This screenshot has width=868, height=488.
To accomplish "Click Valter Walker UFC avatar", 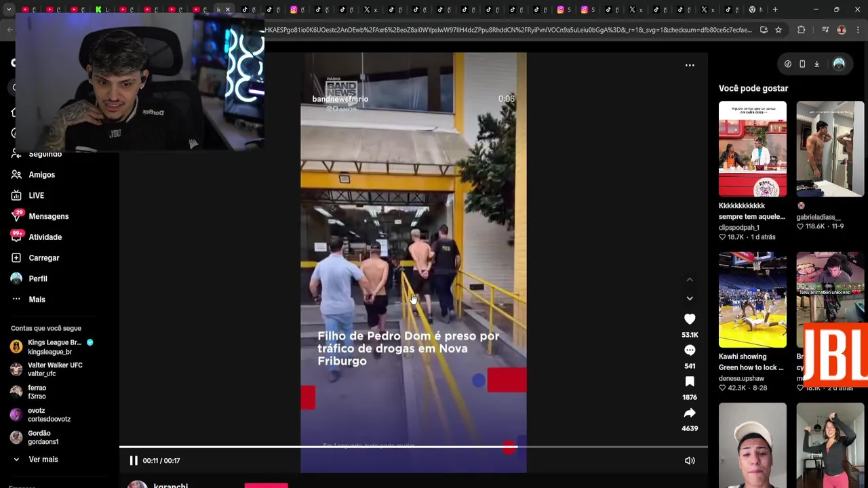I will click(x=16, y=369).
